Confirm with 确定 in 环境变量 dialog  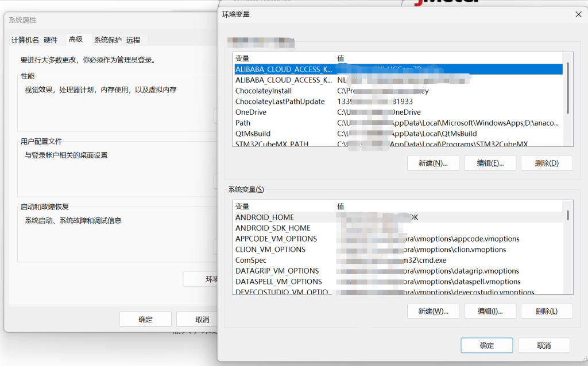coord(486,345)
